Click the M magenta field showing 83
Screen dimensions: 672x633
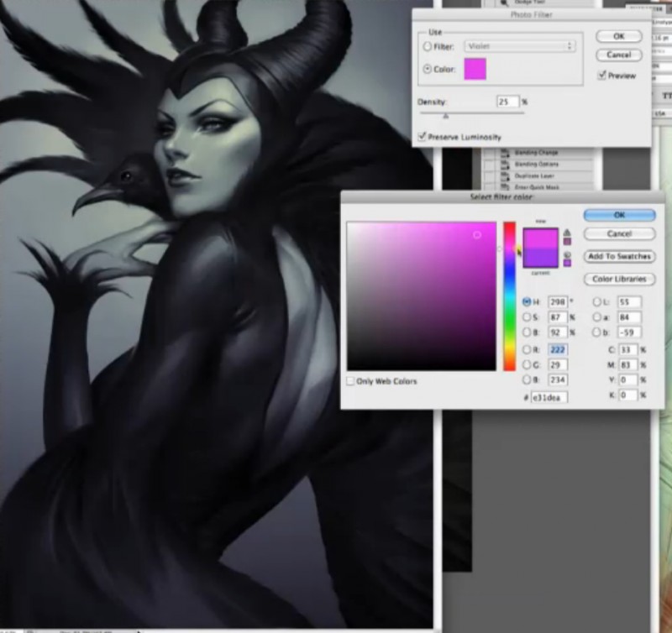(627, 365)
